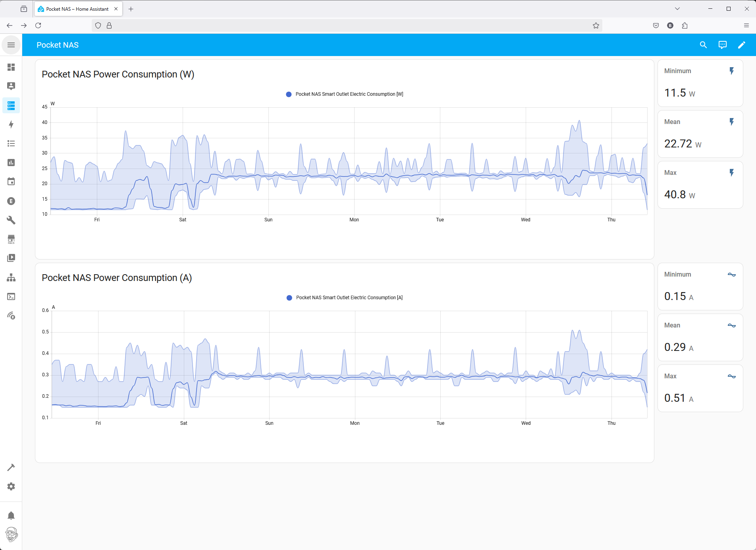Open the Logbook list sidebar icon

coord(11,143)
